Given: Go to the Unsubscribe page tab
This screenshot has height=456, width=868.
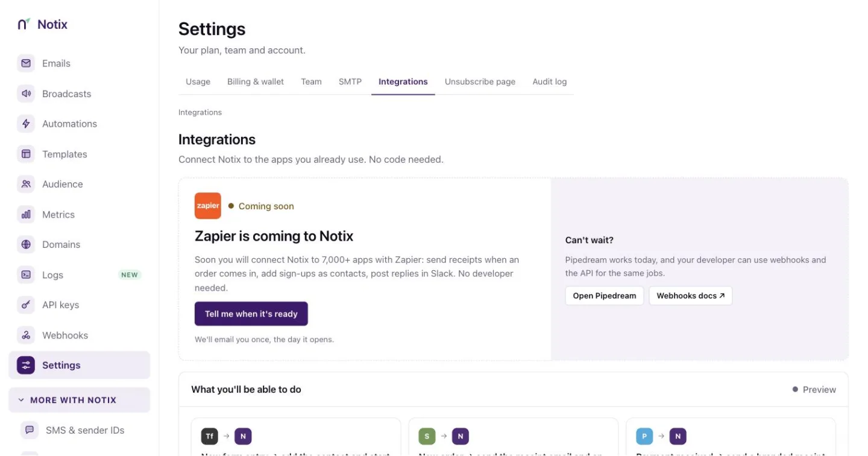Looking at the screenshot, I should 480,81.
